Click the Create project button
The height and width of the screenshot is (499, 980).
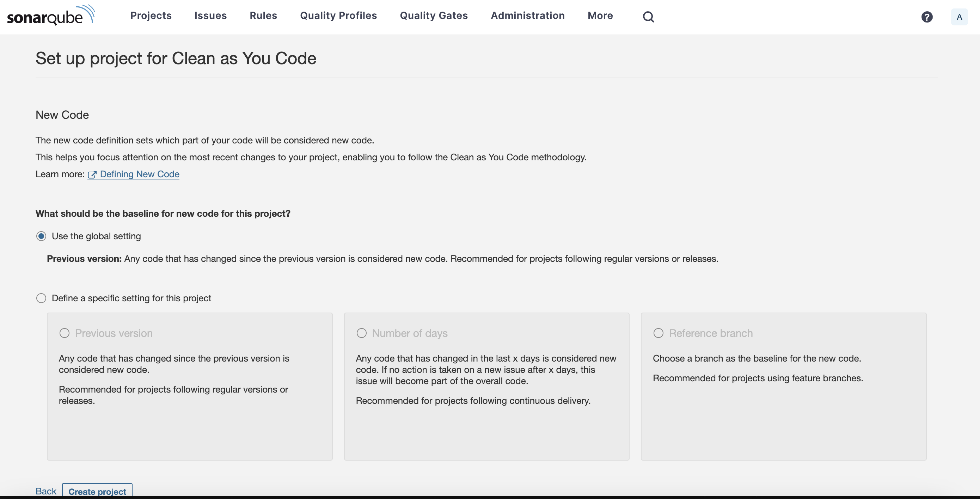click(97, 491)
